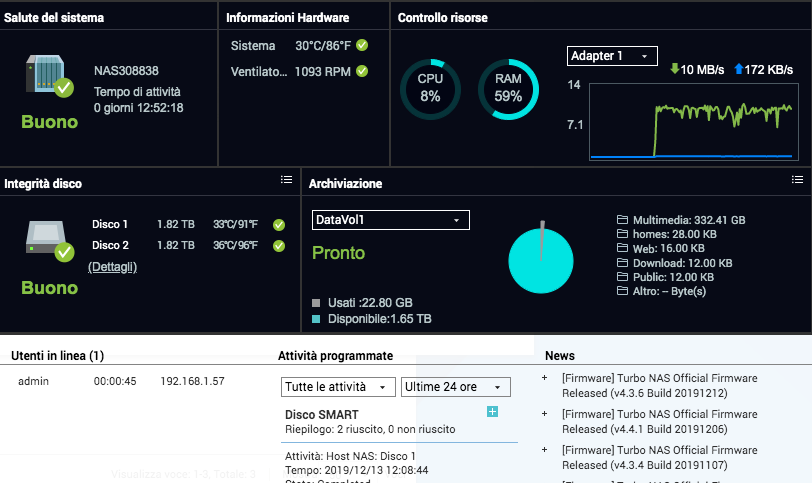Click the Multimedia folder icon

point(623,220)
